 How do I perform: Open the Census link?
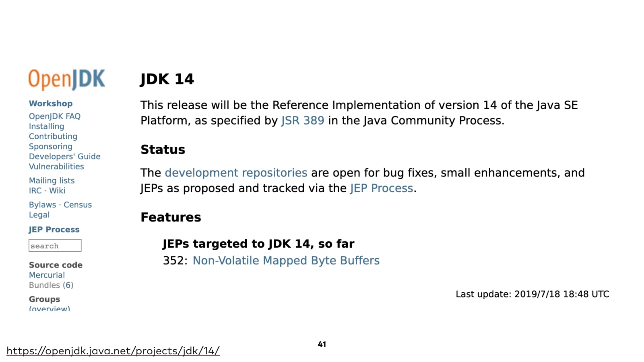(x=78, y=205)
